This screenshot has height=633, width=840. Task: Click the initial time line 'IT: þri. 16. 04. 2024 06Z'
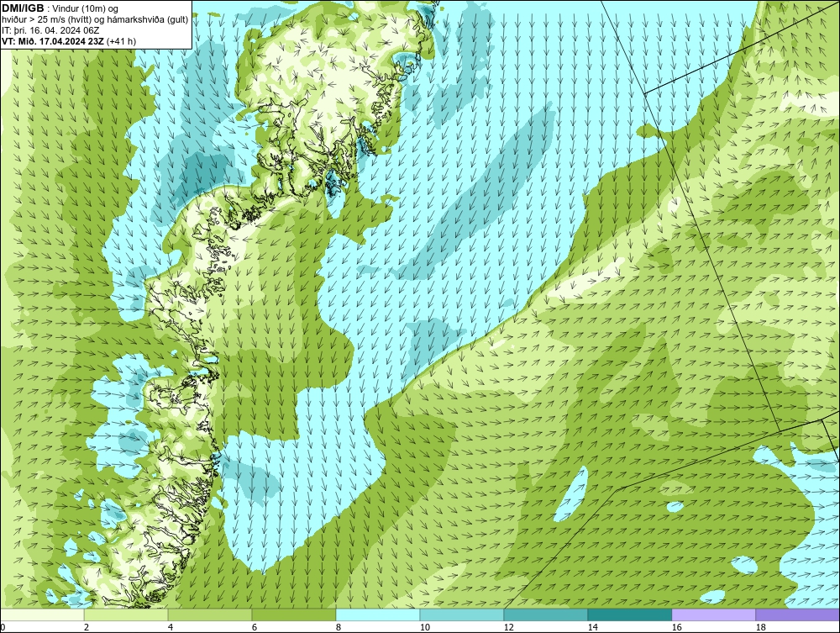click(50, 30)
